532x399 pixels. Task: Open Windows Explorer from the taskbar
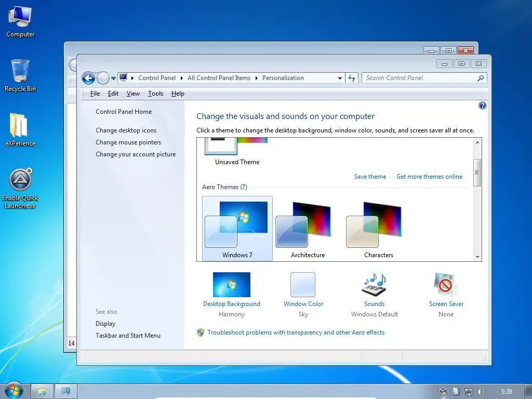coord(42,392)
